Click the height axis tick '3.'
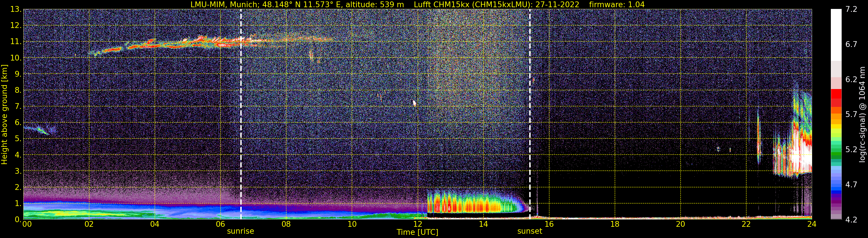The width and height of the screenshot is (868, 238). tap(18, 171)
